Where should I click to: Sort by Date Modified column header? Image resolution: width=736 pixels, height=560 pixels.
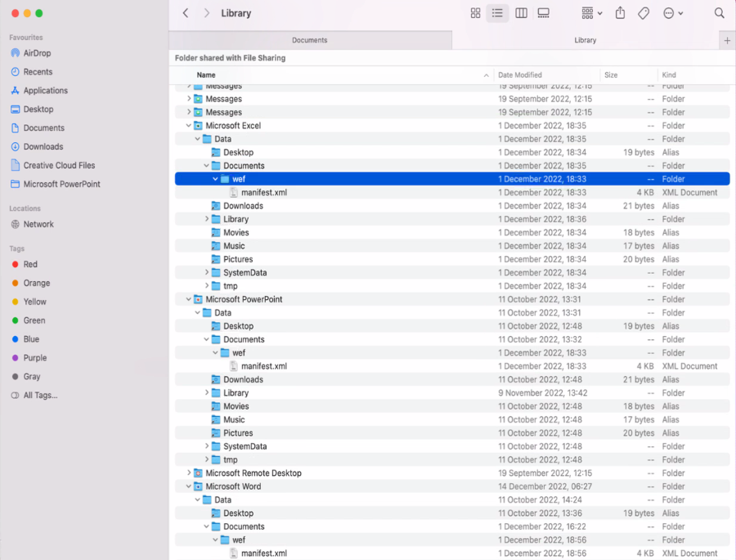coord(520,75)
